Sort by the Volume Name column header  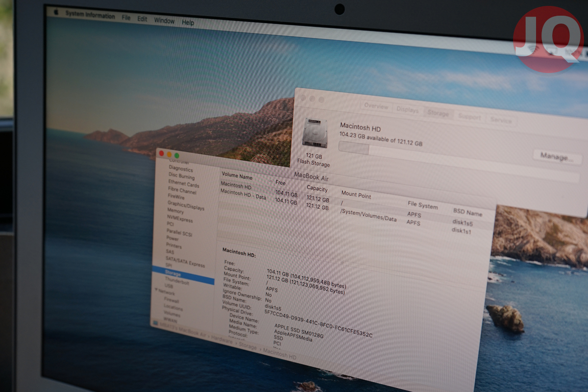pos(237,176)
